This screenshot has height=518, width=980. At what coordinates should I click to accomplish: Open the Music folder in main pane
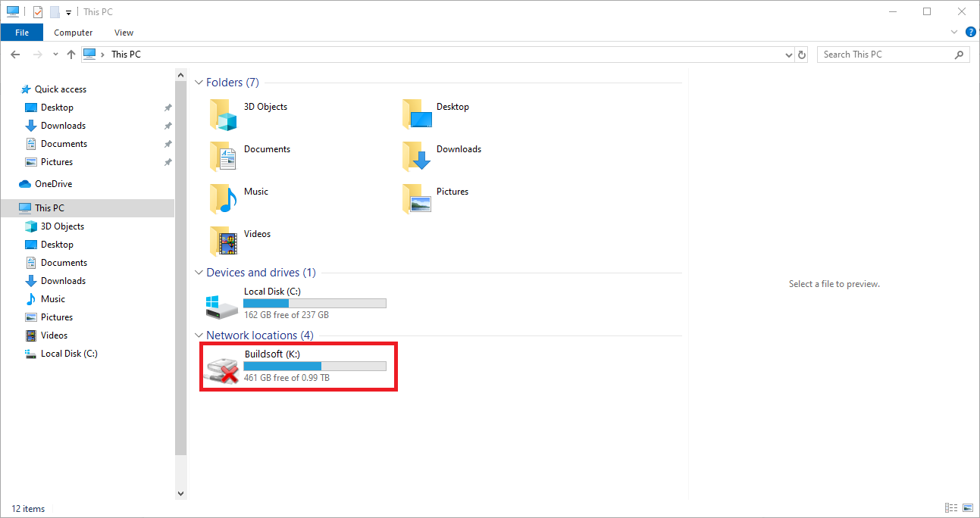click(x=224, y=199)
